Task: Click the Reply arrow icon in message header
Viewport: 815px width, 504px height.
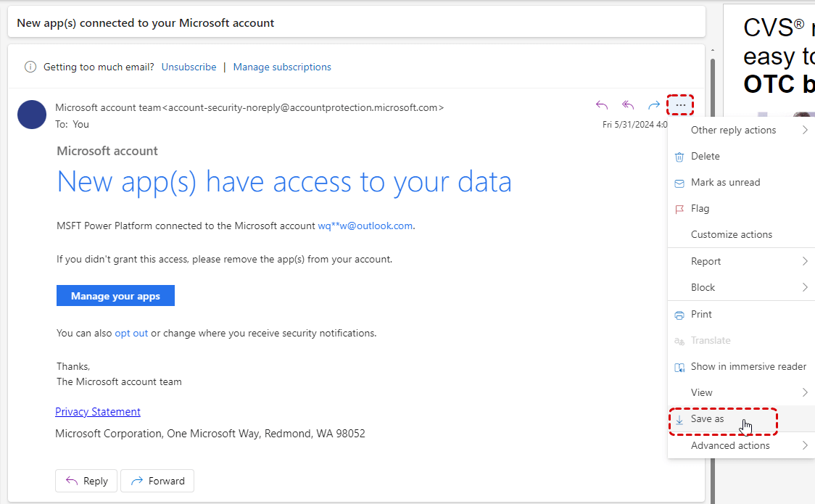Action: pos(602,105)
